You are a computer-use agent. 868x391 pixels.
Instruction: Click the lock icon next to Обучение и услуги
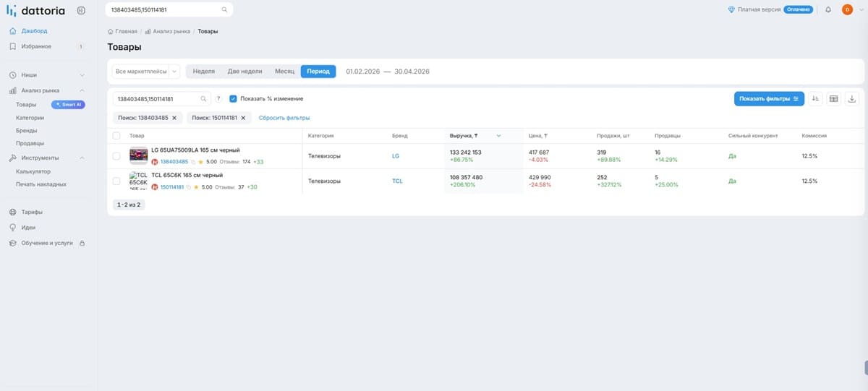point(81,243)
